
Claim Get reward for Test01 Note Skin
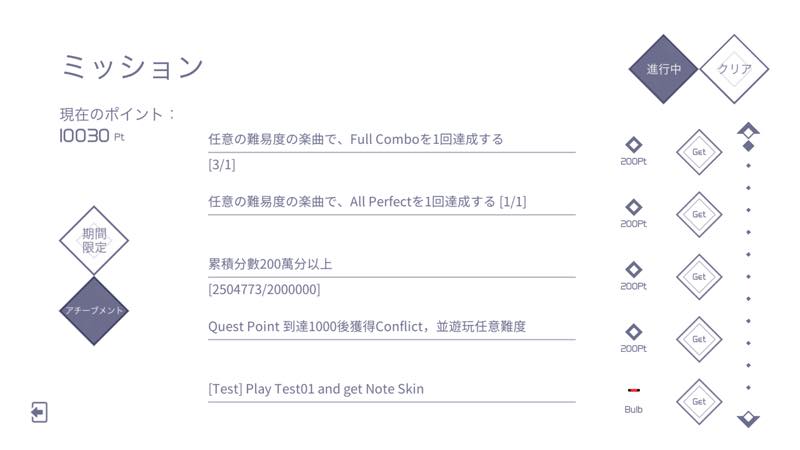(x=699, y=402)
